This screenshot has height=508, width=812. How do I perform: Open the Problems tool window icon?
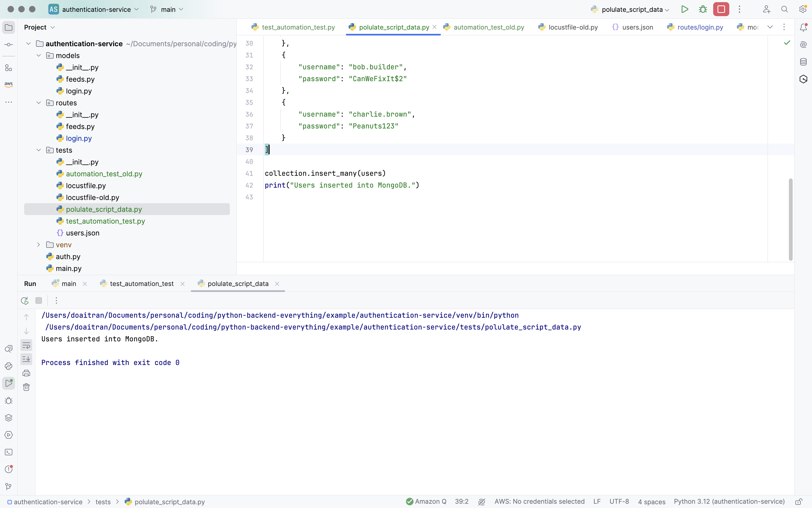9,469
